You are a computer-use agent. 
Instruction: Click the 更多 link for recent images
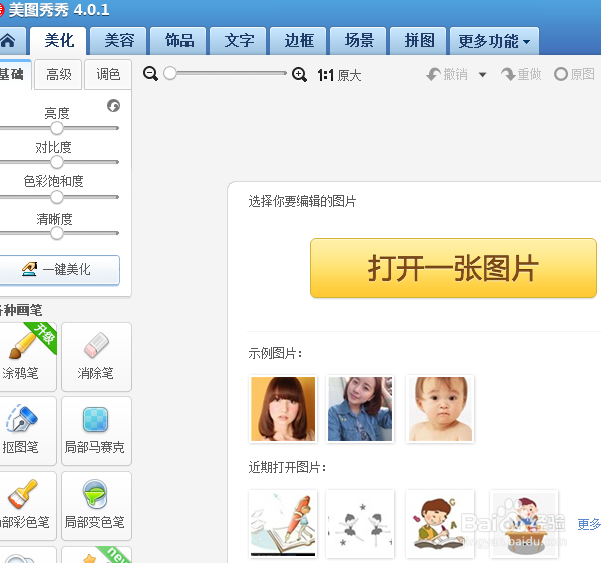tap(589, 524)
